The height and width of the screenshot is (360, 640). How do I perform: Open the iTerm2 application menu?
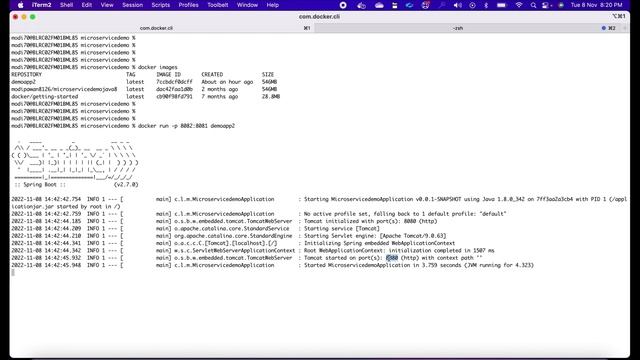42,5
